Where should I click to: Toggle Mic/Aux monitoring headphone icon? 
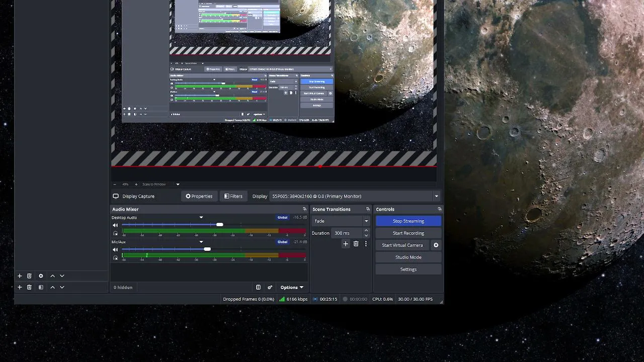pyautogui.click(x=116, y=257)
